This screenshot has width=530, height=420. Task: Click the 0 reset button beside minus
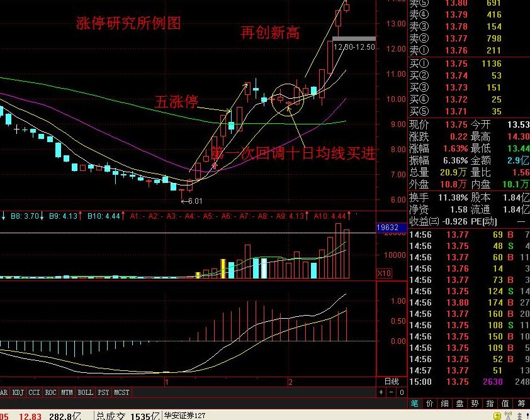click(x=402, y=392)
